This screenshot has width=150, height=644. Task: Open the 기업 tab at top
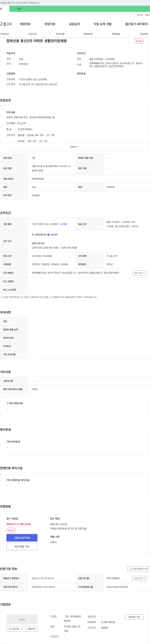point(19,9)
